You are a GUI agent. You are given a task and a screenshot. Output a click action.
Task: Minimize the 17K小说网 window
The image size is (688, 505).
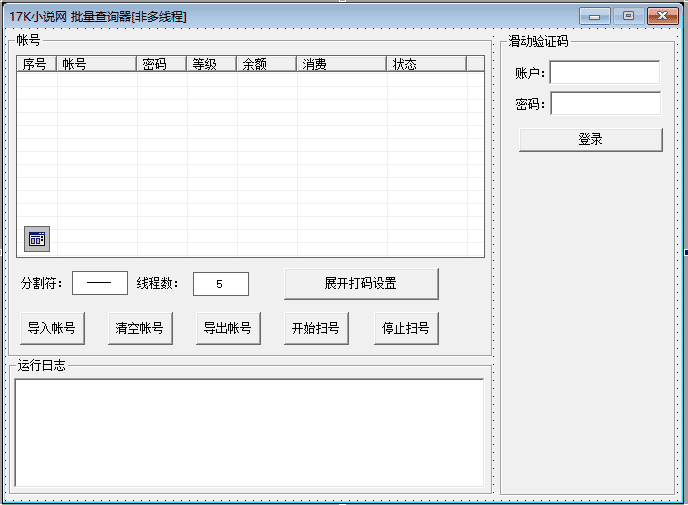(595, 17)
